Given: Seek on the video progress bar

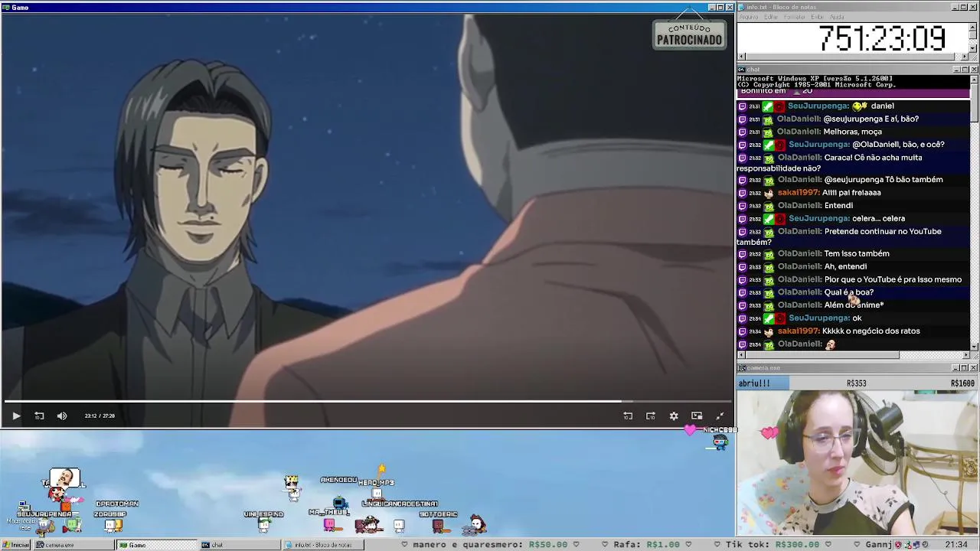Looking at the screenshot, I should pos(367,401).
